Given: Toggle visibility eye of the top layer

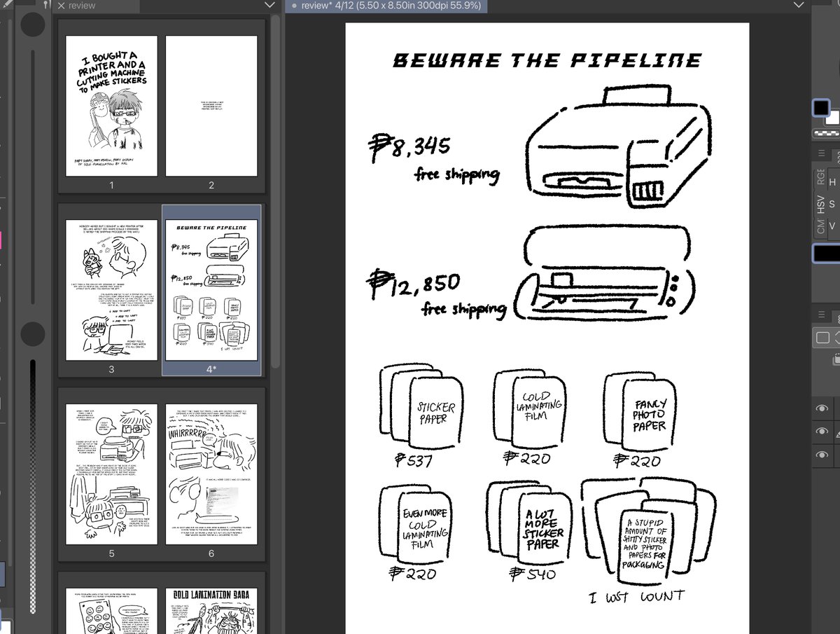Looking at the screenshot, I should pos(822,409).
